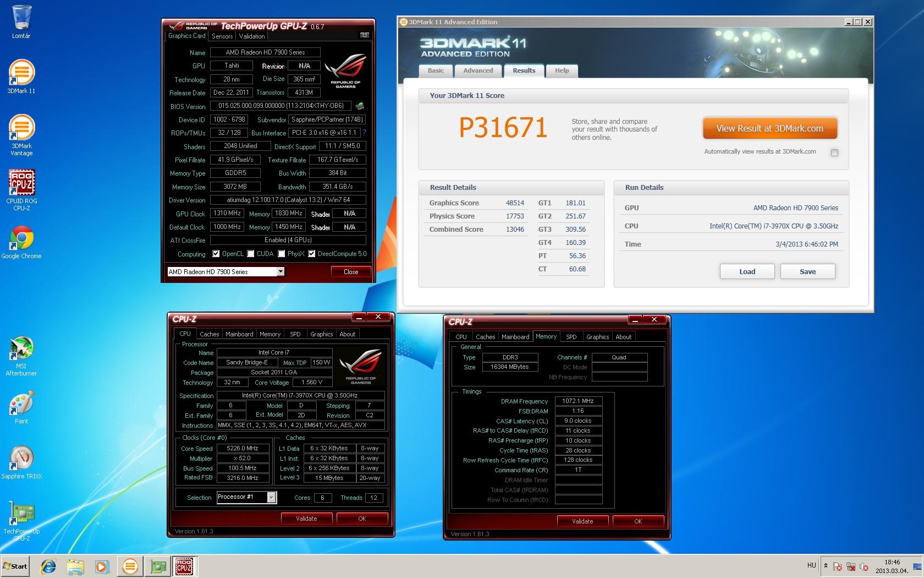Image resolution: width=924 pixels, height=578 pixels.
Task: Click OK in CPU-Z memory window
Action: (638, 521)
